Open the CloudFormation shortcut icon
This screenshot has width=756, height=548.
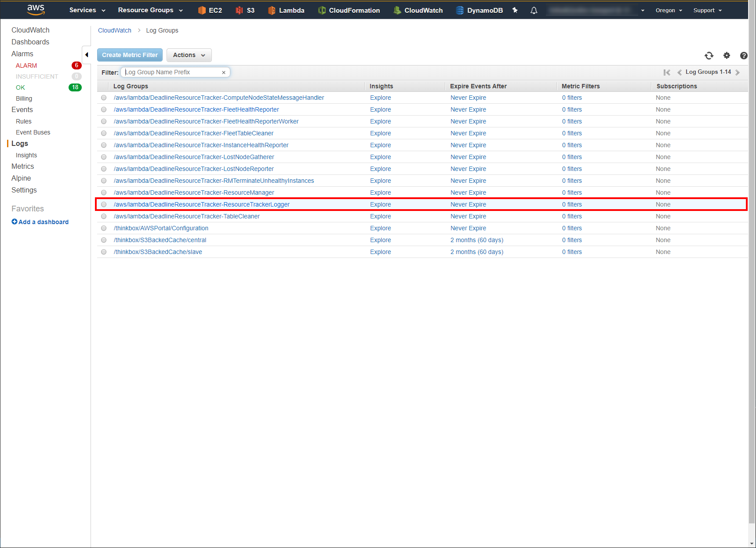(322, 10)
